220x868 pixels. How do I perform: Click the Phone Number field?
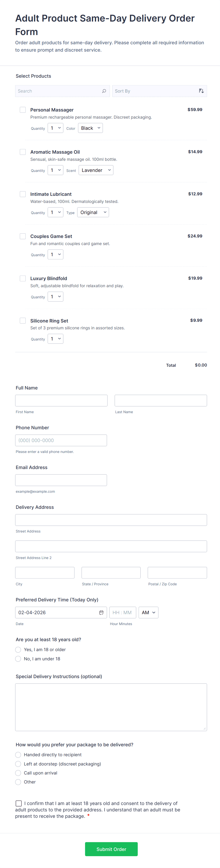[x=61, y=440]
